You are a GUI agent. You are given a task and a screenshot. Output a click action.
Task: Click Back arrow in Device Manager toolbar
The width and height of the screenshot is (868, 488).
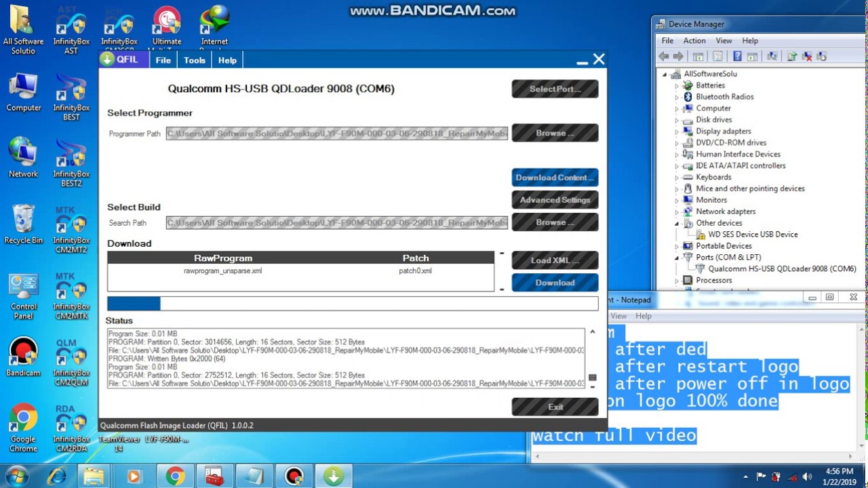tap(664, 57)
